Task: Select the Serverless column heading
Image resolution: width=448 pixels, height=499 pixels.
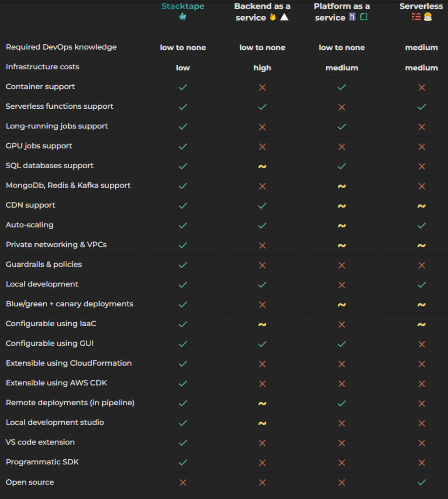Action: [421, 6]
